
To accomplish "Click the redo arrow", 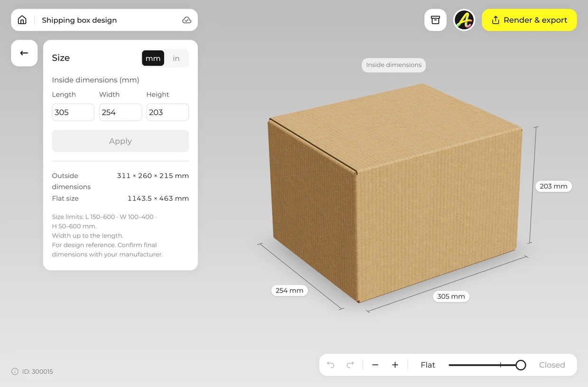I will coord(350,365).
